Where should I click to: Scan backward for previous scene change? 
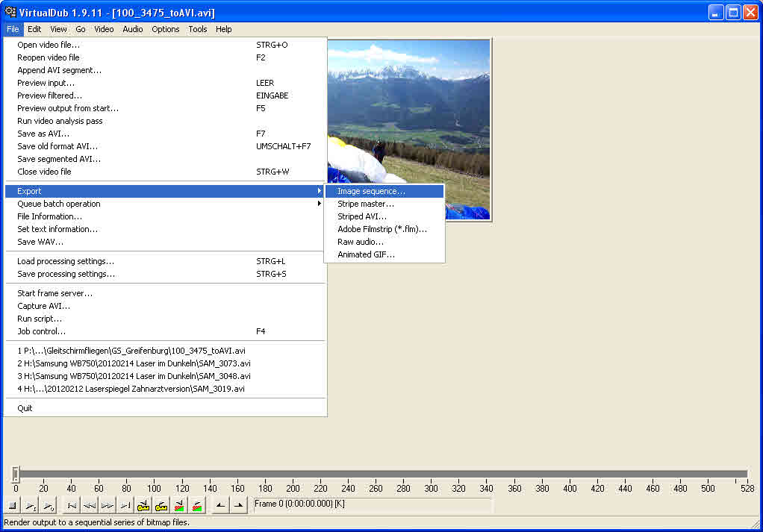tap(180, 506)
